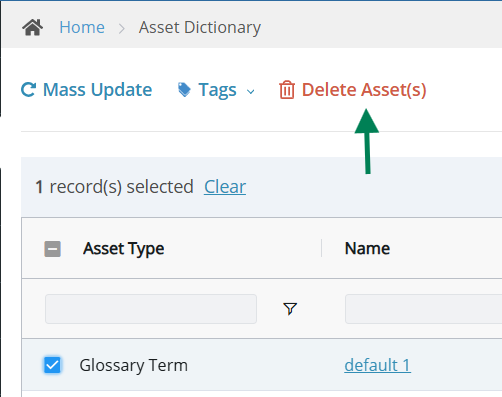The height and width of the screenshot is (397, 502).
Task: Sort by Asset Type column header
Action: coord(124,249)
